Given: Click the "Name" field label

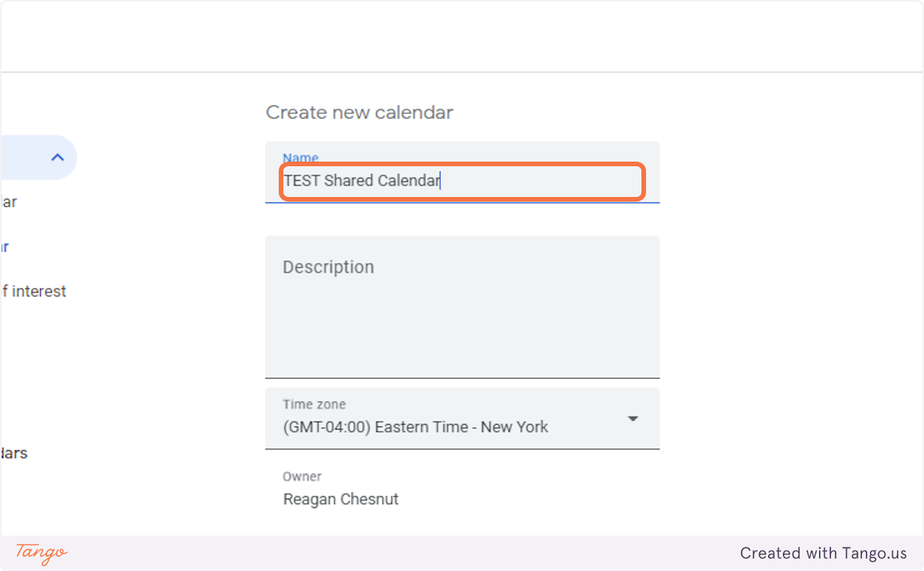Looking at the screenshot, I should 300,158.
